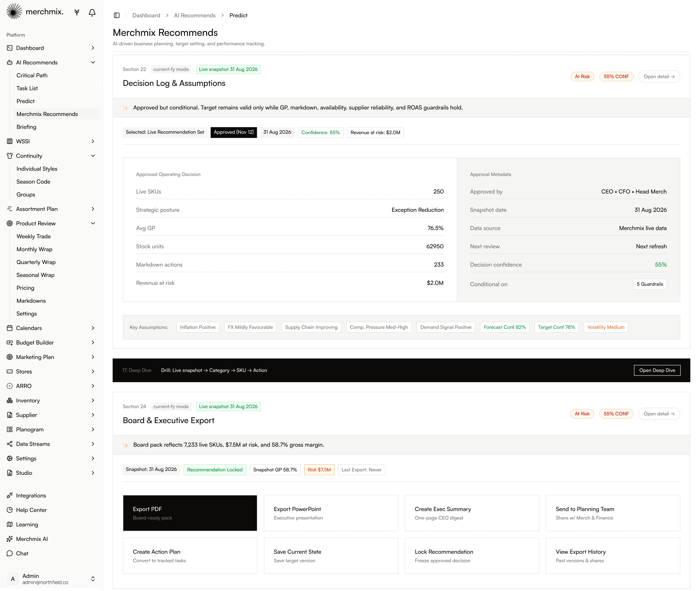Image resolution: width=700 pixels, height=591 pixels.
Task: Click the Chat bubble icon
Action: (10, 553)
